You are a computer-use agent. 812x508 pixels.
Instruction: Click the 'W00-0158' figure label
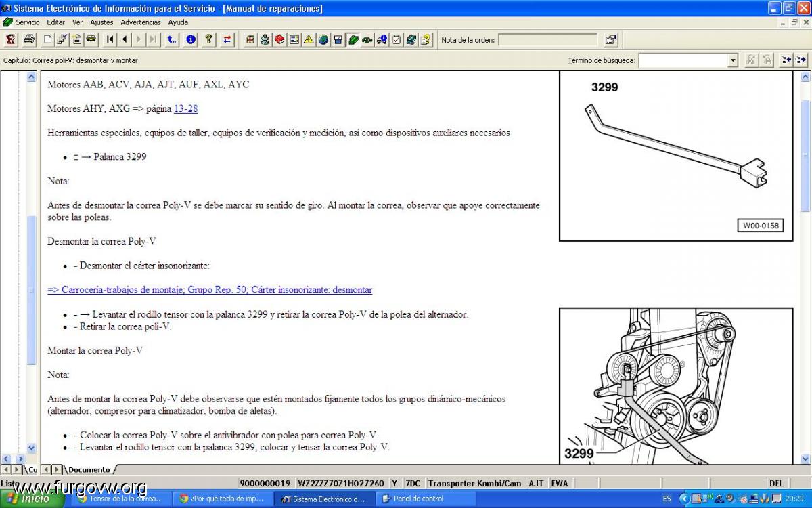pyautogui.click(x=760, y=226)
